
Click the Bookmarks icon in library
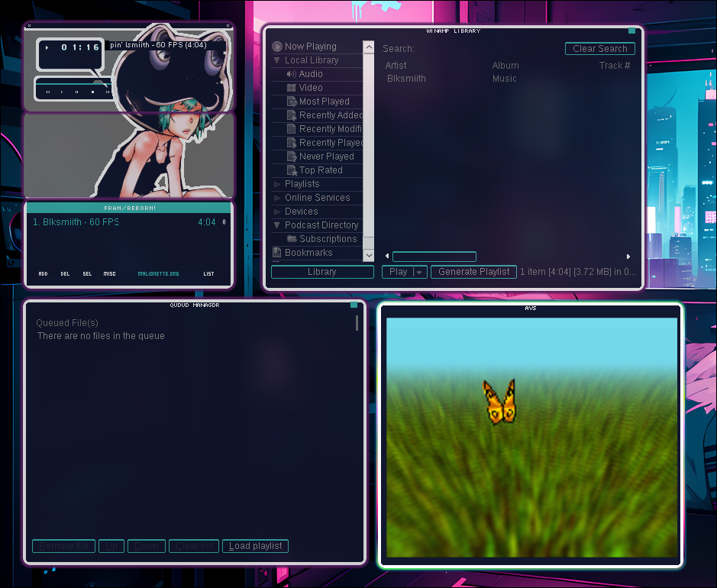(x=276, y=253)
